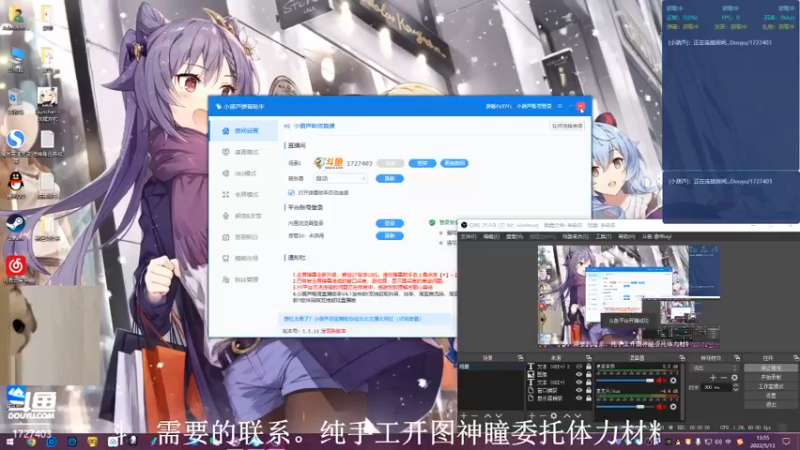Open the transition properties gear icon
Viewport: 800px width, 450px height.
[x=734, y=378]
